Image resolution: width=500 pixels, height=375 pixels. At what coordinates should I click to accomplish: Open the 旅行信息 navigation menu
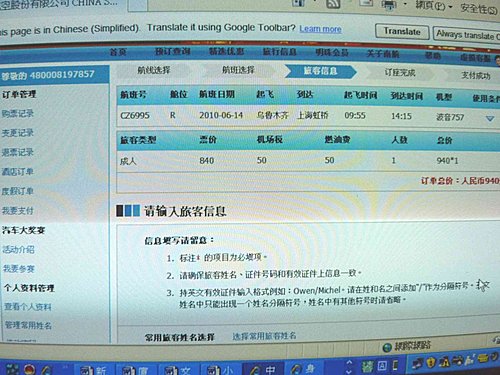[279, 51]
